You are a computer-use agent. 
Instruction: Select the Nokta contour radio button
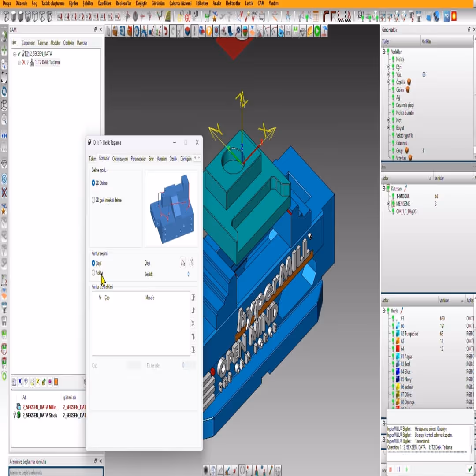pyautogui.click(x=93, y=273)
